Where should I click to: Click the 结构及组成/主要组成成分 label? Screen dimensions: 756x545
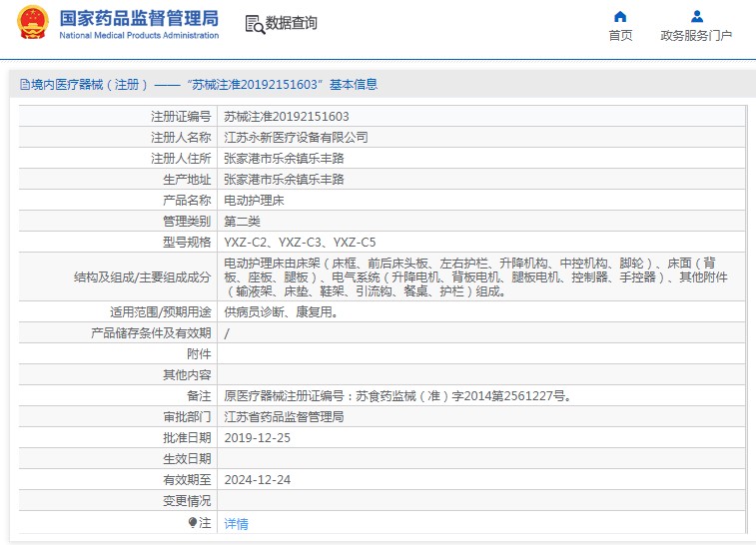click(142, 277)
